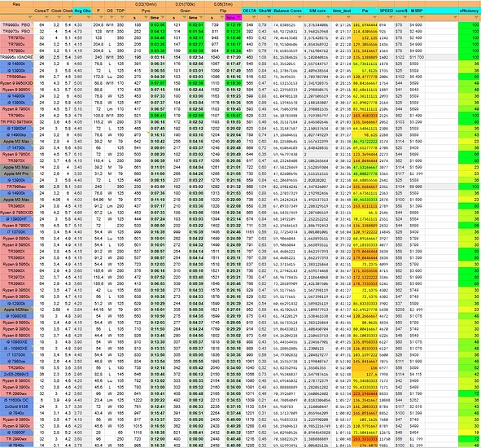Select the time_test column header
This screenshot has height=448, width=481.
(342, 11)
